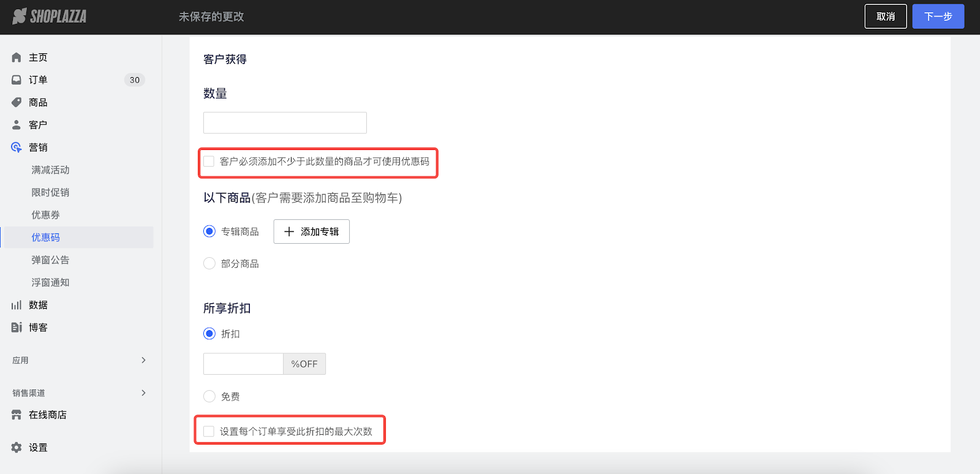Open the data bar chart icon
980x474 pixels.
pyautogui.click(x=17, y=305)
